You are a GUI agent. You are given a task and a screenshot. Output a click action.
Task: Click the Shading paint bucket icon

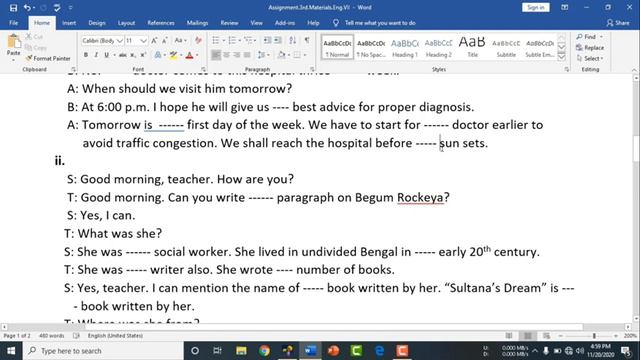tap(281, 55)
